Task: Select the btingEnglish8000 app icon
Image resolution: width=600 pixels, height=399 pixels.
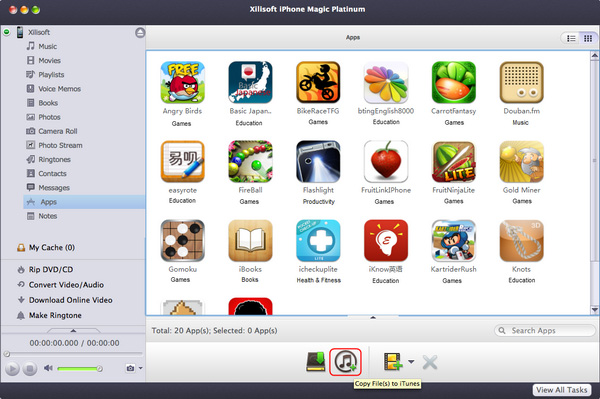Action: click(x=386, y=82)
